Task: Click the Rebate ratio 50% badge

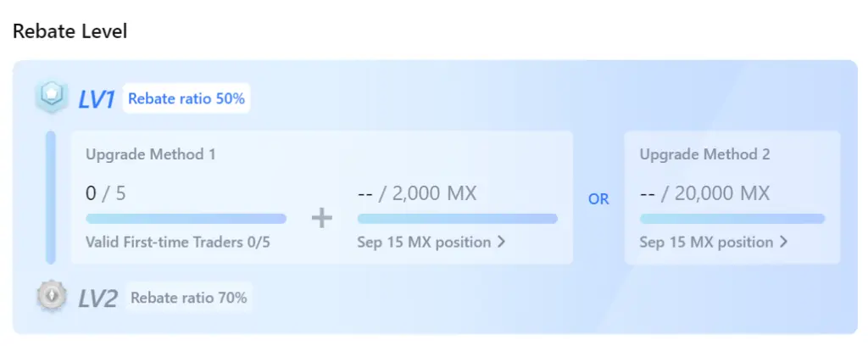Action: 186,98
